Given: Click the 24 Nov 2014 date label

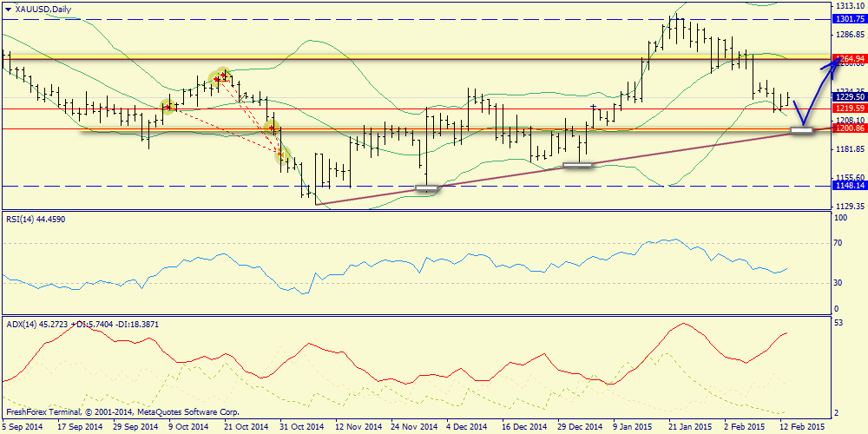Looking at the screenshot, I should [414, 428].
